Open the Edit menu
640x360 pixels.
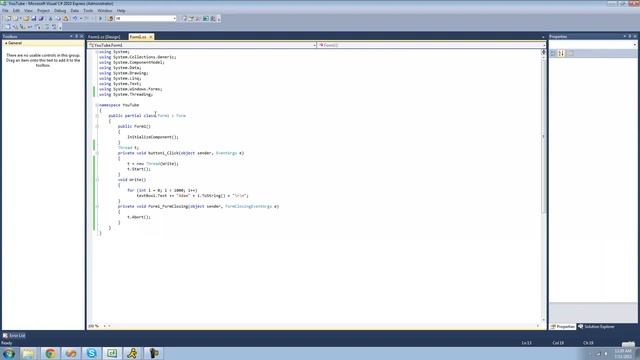16,11
